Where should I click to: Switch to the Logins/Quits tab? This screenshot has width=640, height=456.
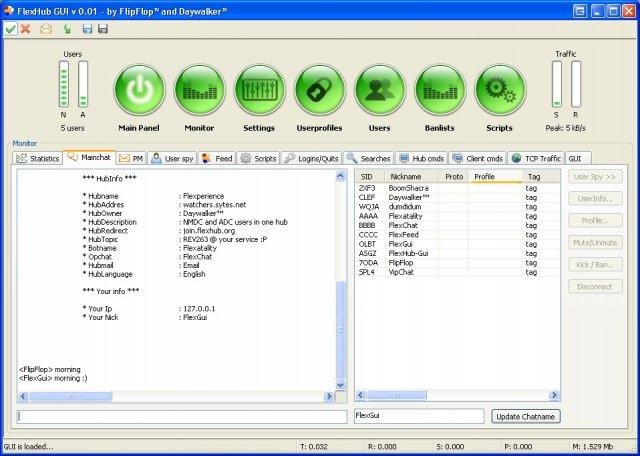(312, 158)
